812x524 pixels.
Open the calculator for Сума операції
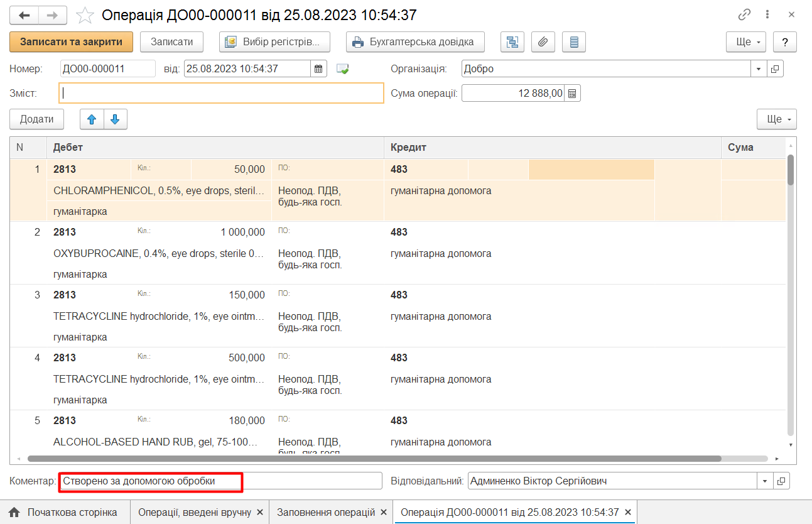572,94
